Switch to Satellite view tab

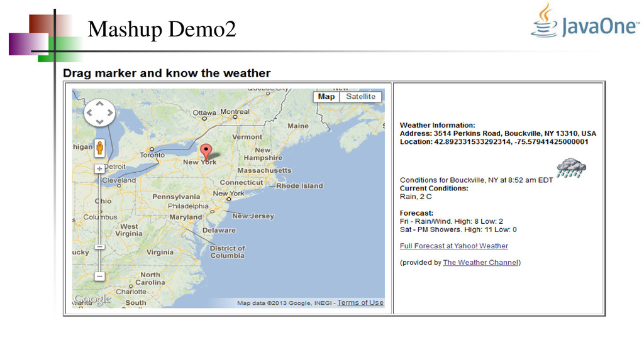coord(360,96)
